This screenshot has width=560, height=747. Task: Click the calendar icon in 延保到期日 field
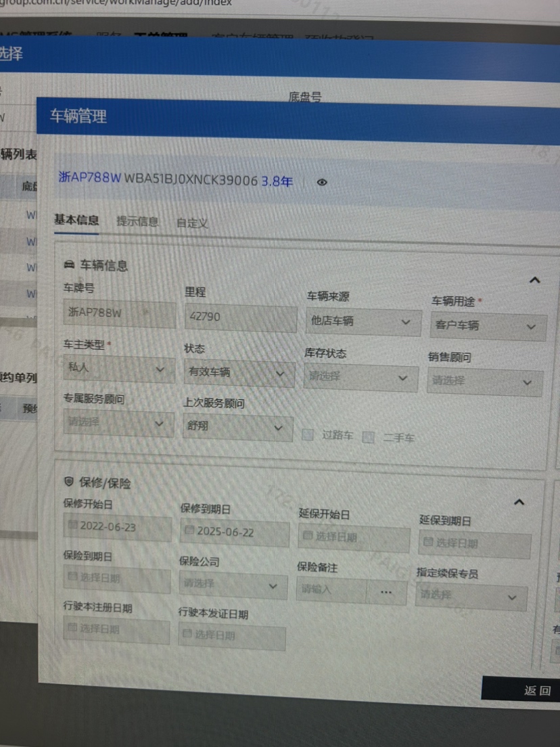pos(428,542)
